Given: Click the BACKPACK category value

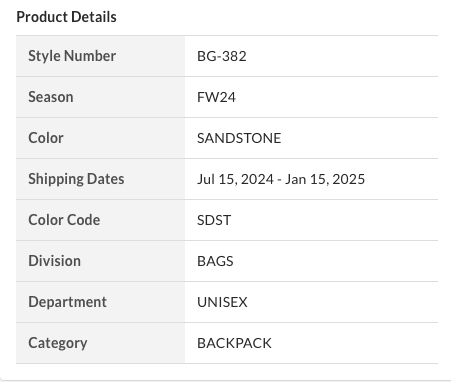Looking at the screenshot, I should [234, 343].
